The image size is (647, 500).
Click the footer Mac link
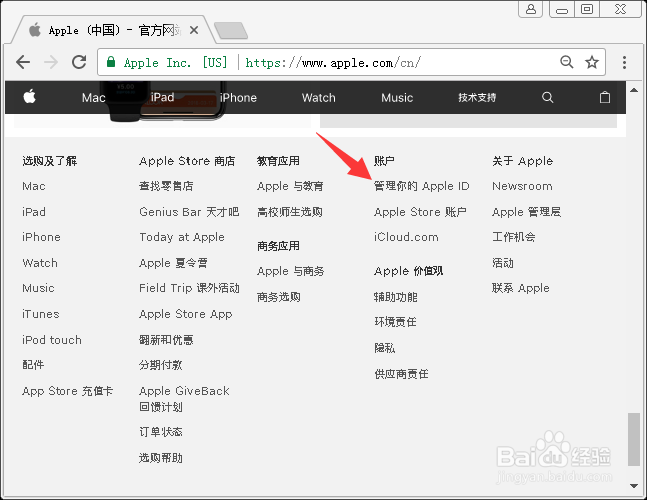(34, 186)
